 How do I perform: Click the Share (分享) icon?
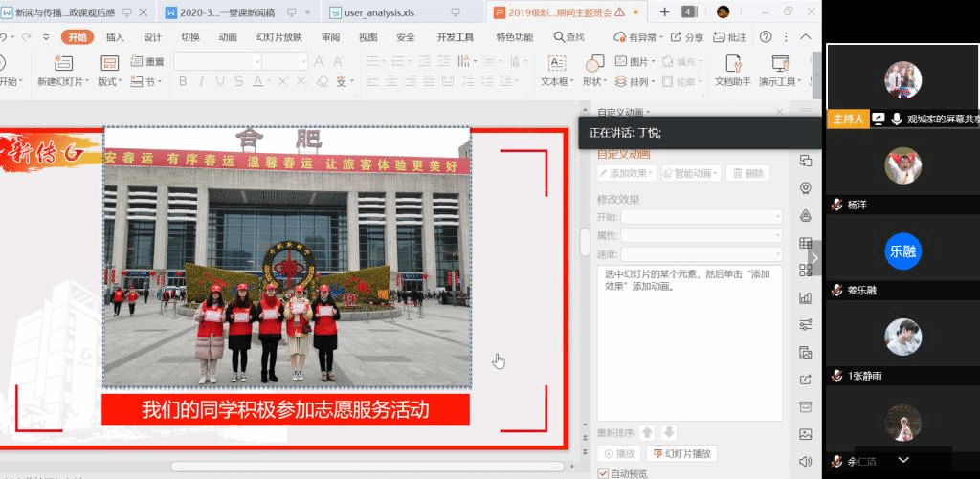pyautogui.click(x=677, y=37)
